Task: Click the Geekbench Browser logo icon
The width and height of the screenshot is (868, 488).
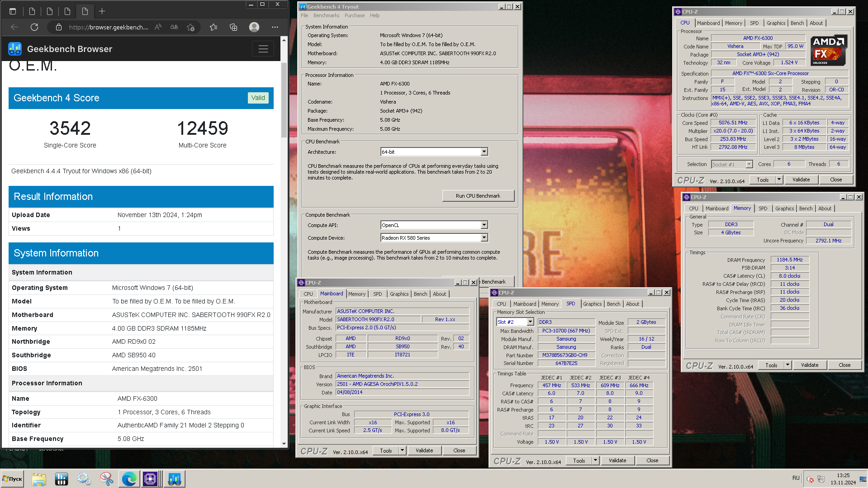Action: 15,49
